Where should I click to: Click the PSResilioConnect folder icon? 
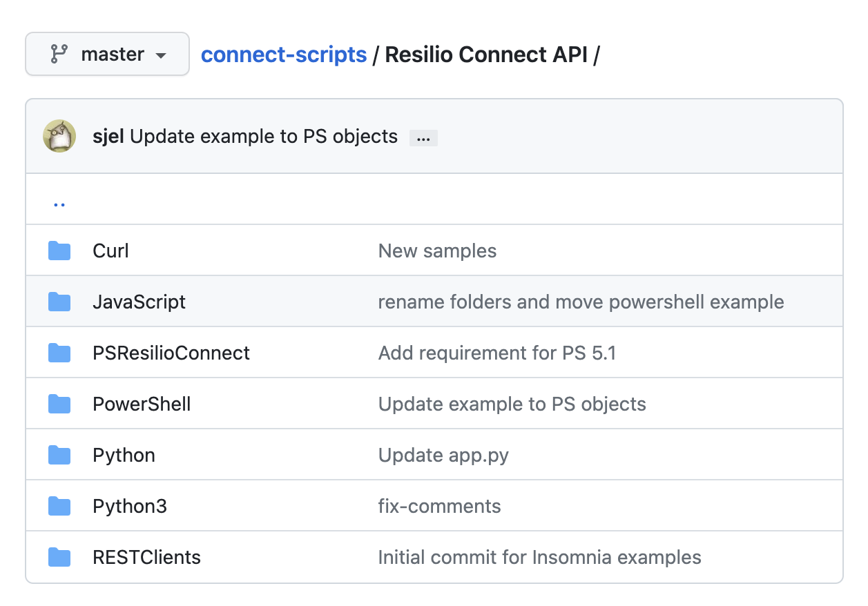click(59, 353)
